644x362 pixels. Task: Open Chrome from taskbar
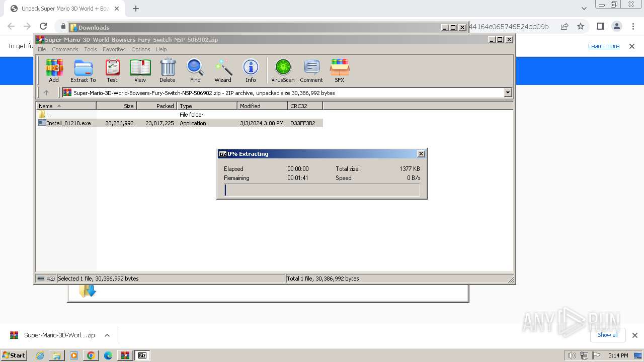click(91, 355)
